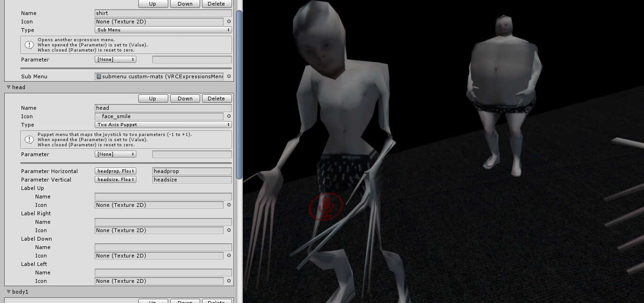Click the inspector vertical scrollbar

[239, 94]
